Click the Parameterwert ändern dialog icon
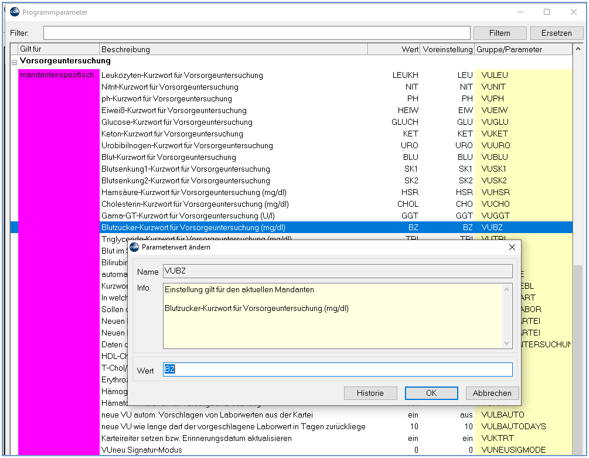589x458 pixels. tap(134, 247)
